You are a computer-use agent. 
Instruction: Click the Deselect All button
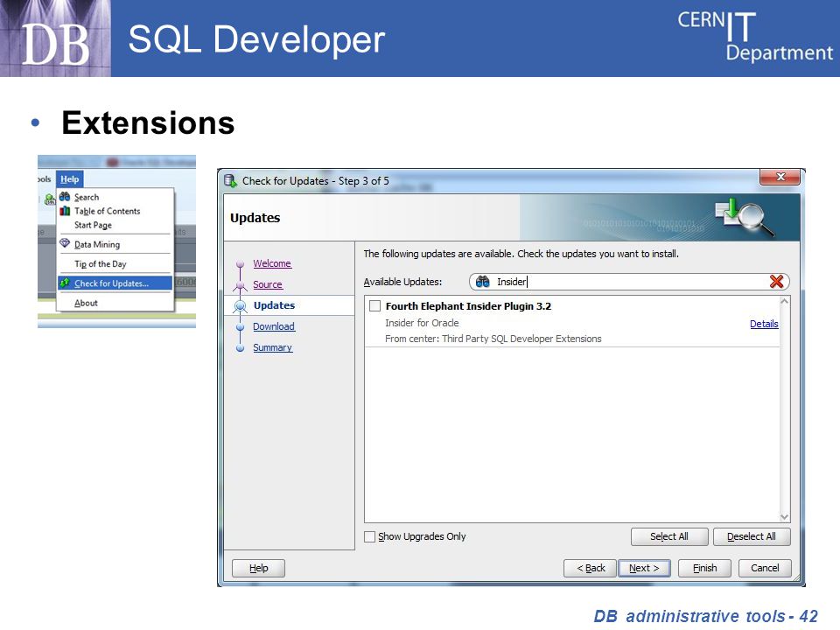coord(752,536)
